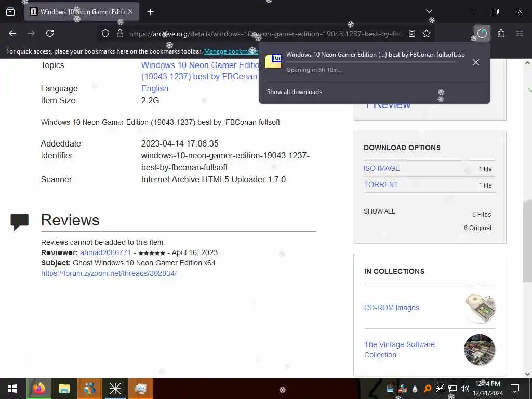
Task: Download the ISO IMAGE option
Action: coord(382,168)
